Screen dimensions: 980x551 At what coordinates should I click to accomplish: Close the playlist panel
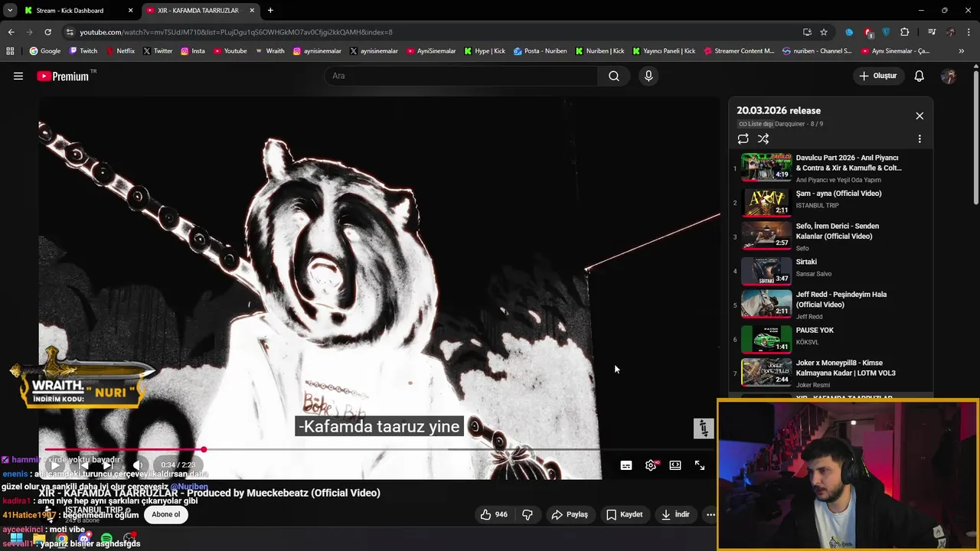point(920,116)
